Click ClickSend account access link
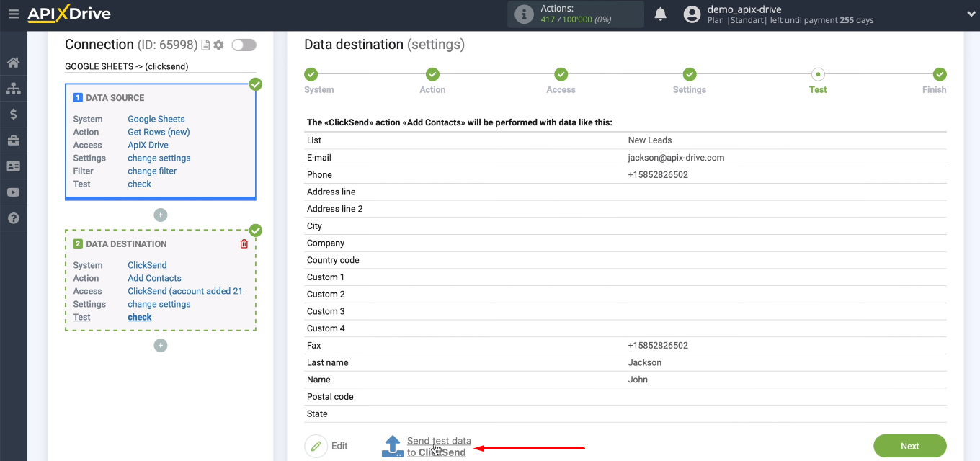This screenshot has height=461, width=980. click(x=186, y=291)
